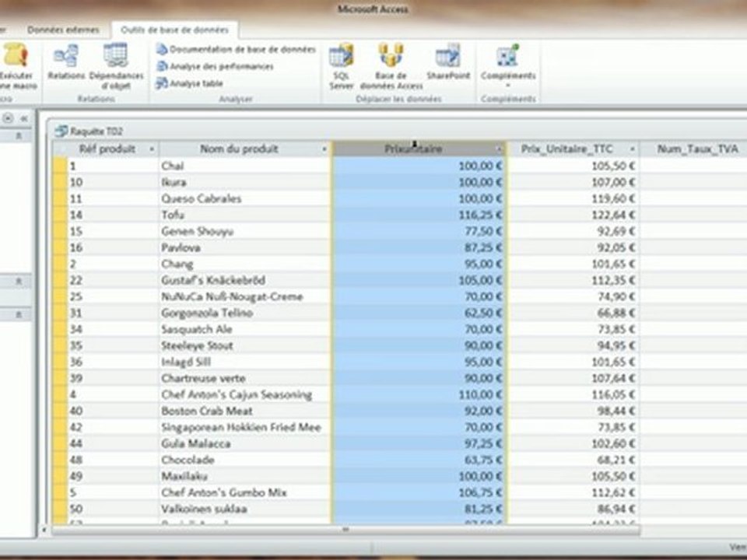Click the cell 'NuNuCa Nuß-Nougat-Creme'
This screenshot has width=747, height=560.
[x=245, y=296]
